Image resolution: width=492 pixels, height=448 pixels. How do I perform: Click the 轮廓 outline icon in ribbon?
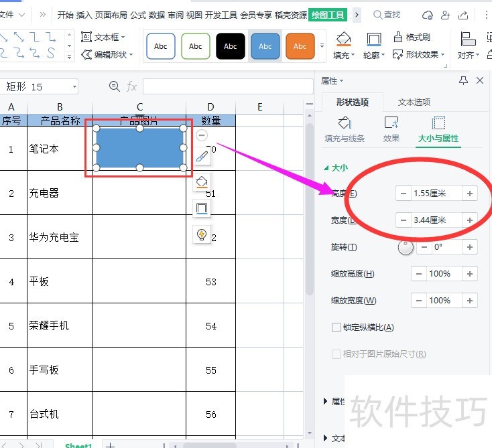tap(373, 40)
